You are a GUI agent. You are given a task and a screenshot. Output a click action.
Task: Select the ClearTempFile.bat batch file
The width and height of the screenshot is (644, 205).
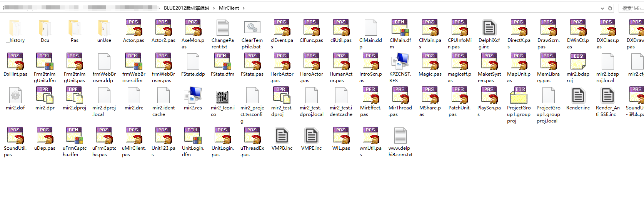[x=252, y=29]
